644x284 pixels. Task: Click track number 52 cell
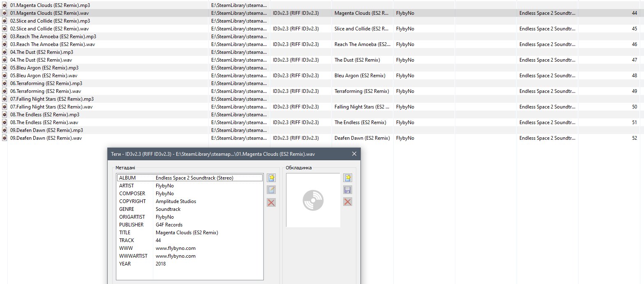click(635, 138)
